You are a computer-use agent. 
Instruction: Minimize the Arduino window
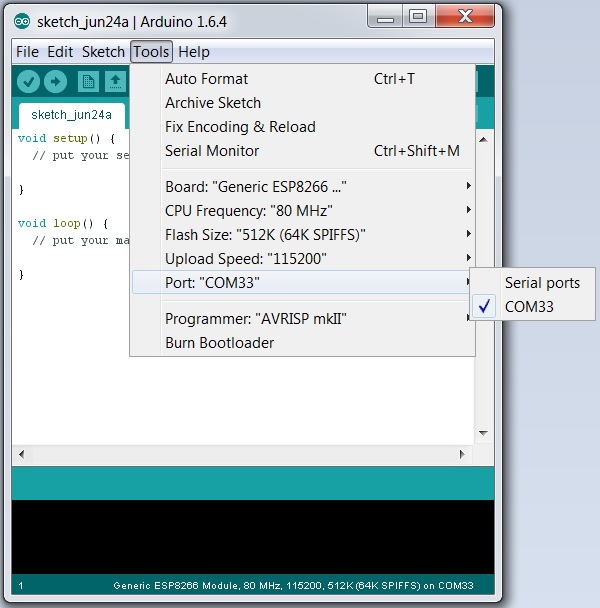tap(386, 17)
